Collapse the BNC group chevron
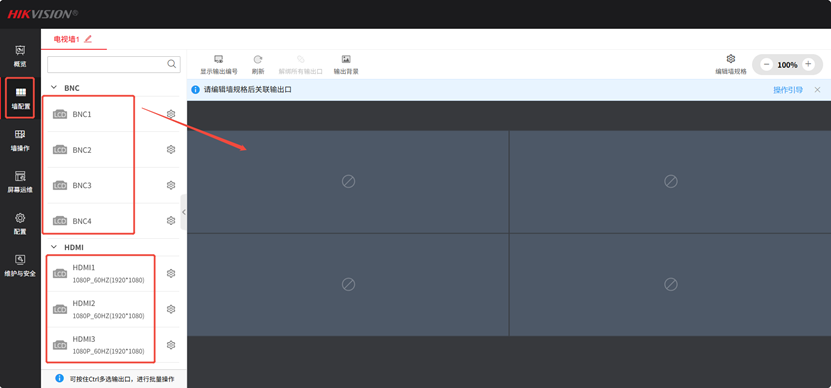The width and height of the screenshot is (831, 388). (x=54, y=87)
